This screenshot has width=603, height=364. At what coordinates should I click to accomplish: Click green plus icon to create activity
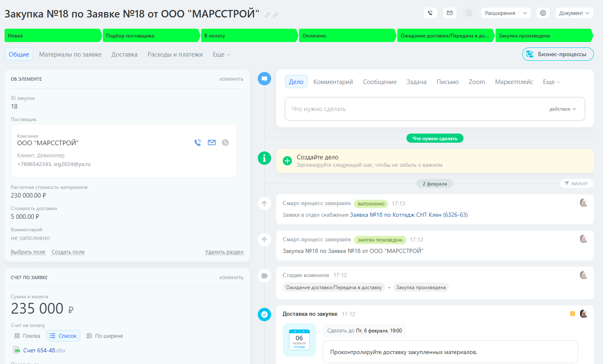pos(287,161)
